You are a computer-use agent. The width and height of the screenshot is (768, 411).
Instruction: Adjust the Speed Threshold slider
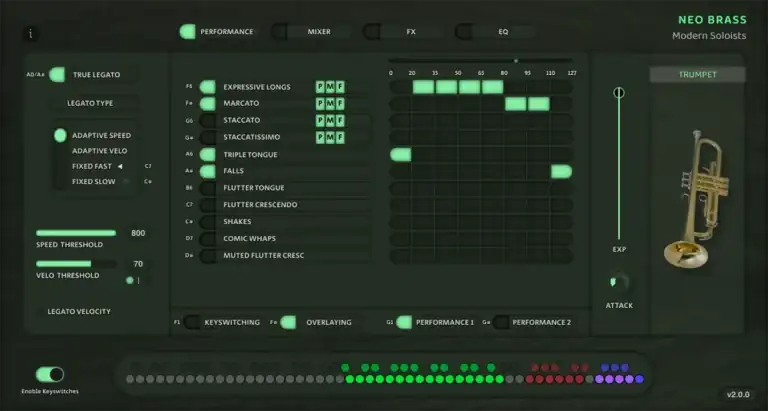tap(76, 233)
